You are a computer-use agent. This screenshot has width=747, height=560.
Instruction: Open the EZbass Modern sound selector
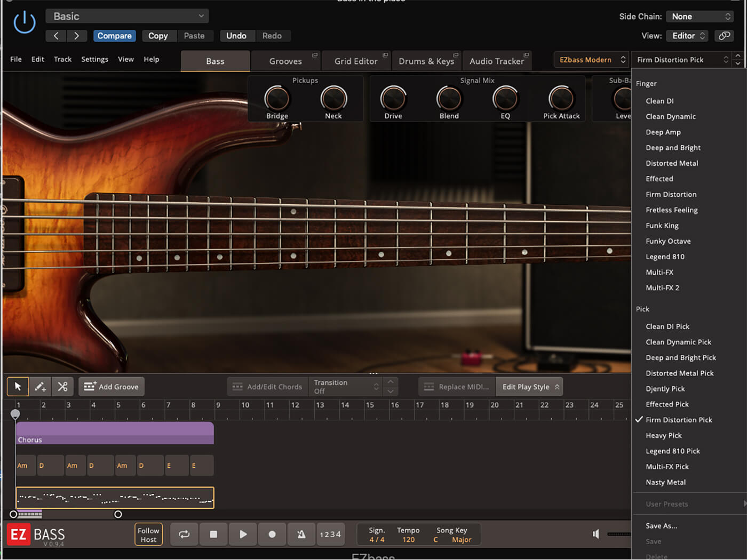[590, 60]
